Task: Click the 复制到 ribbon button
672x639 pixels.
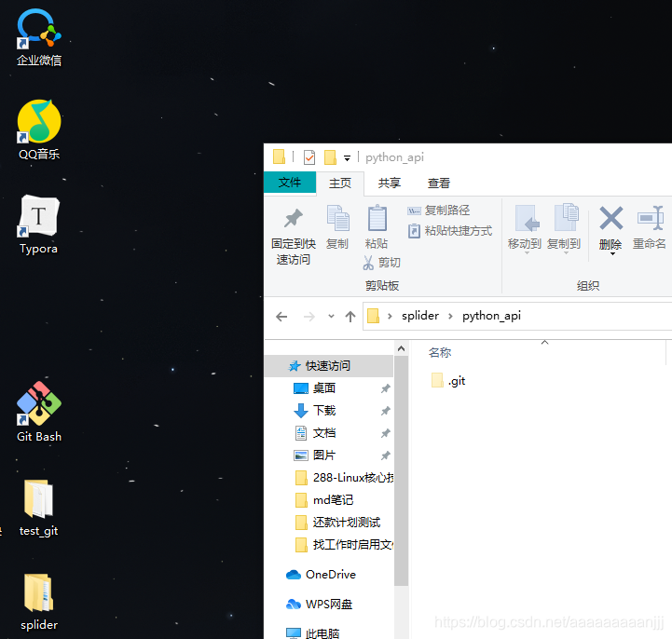Action: click(564, 229)
